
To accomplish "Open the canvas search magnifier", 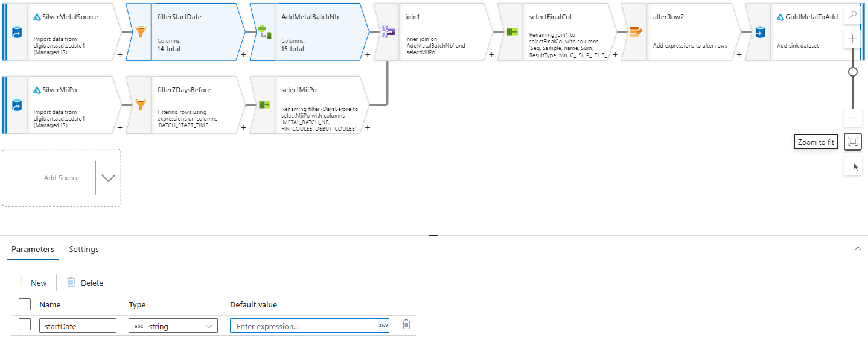I will point(852,16).
